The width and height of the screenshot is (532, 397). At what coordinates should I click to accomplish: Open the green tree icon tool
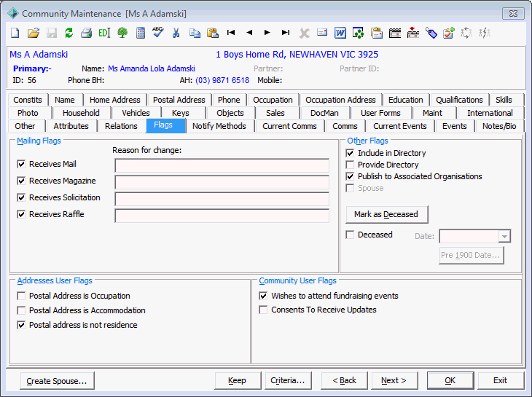pos(122,33)
